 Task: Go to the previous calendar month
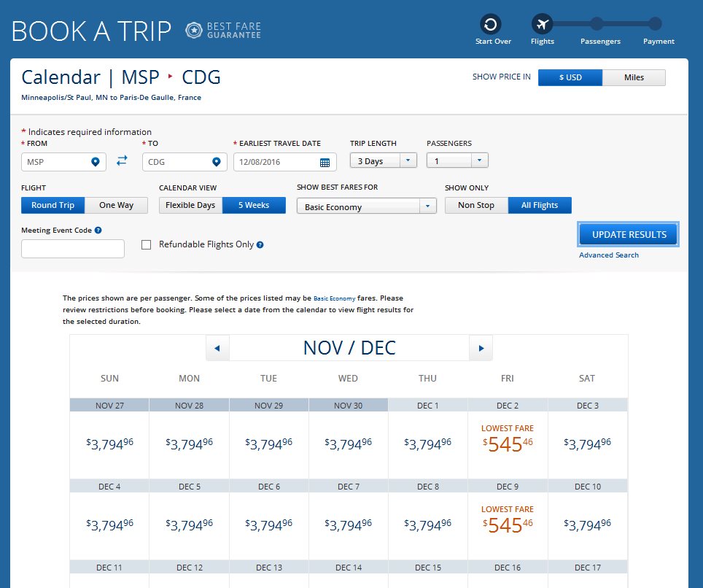(217, 348)
